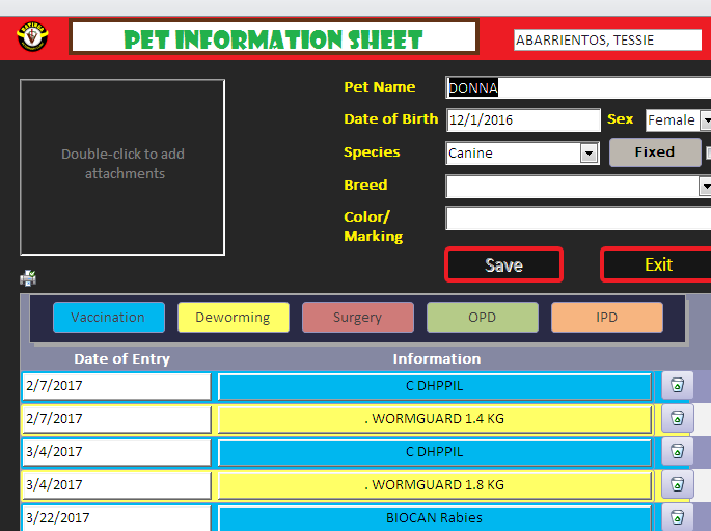
Task: Click the Date of Birth field
Action: [x=522, y=120]
